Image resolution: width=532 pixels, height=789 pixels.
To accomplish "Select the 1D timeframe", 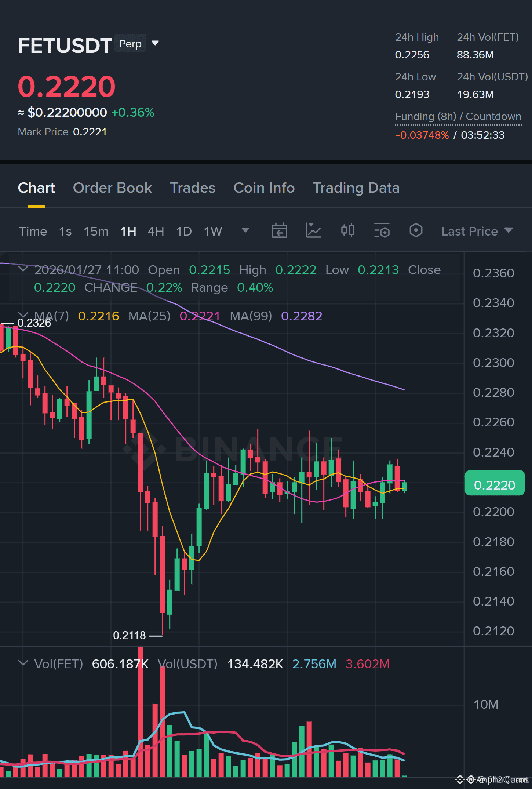I will tap(184, 231).
